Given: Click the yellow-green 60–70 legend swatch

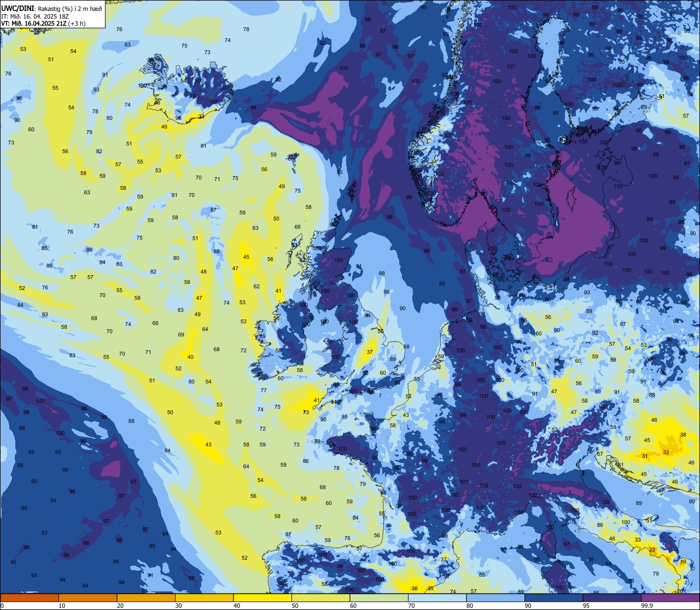Looking at the screenshot, I should (379, 597).
